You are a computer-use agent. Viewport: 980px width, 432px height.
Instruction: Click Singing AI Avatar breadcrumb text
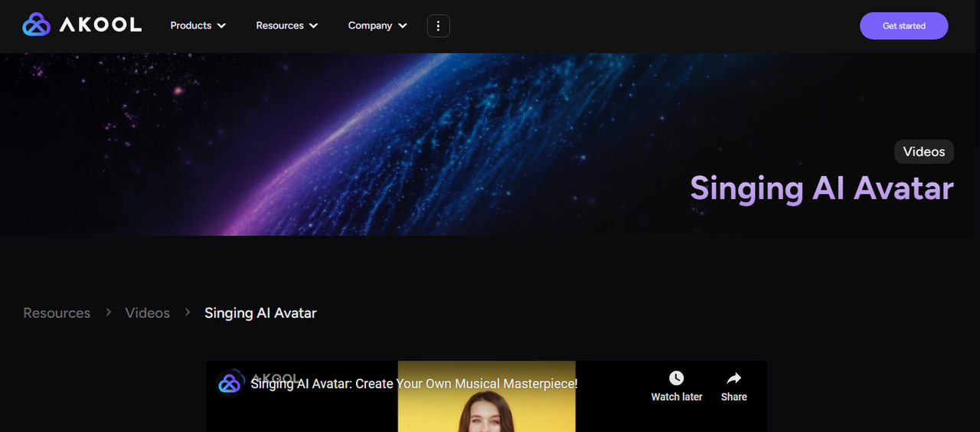click(260, 313)
